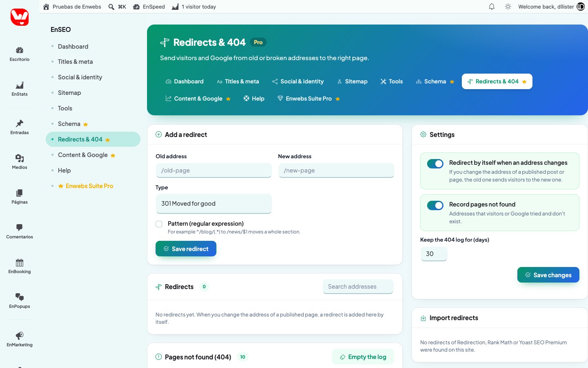
Task: Switch to the Dashboard tab in header
Action: tap(185, 81)
